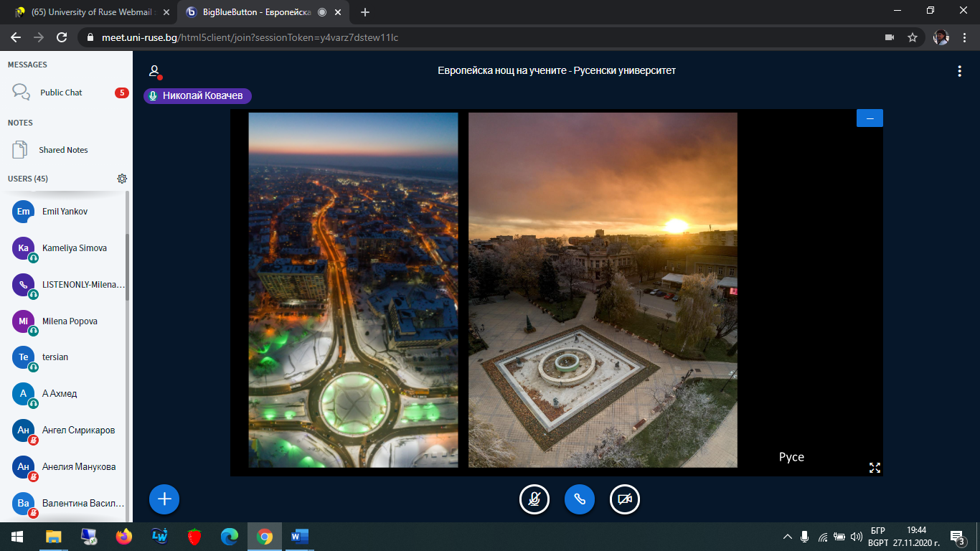
Task: Make the presentation fullscreen
Action: pos(875,468)
